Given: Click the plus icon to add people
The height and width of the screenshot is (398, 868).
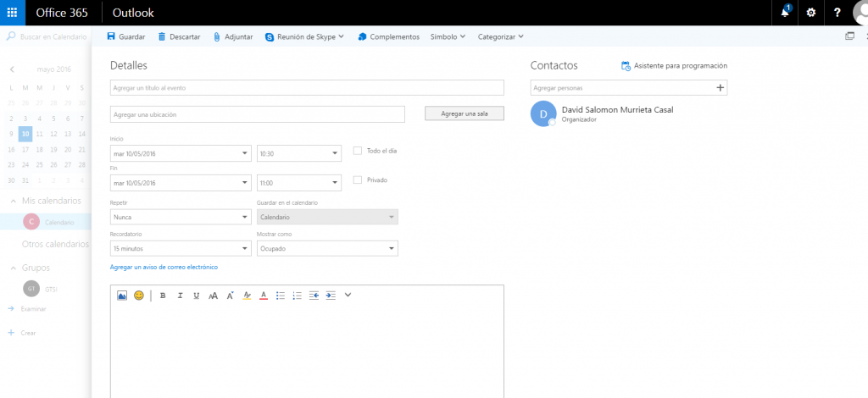Looking at the screenshot, I should click(x=720, y=87).
